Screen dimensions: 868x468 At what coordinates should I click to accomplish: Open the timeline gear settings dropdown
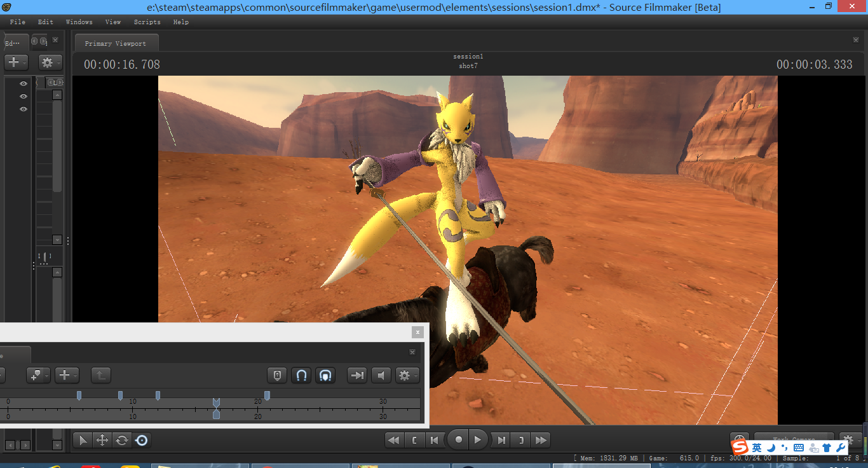pyautogui.click(x=407, y=375)
